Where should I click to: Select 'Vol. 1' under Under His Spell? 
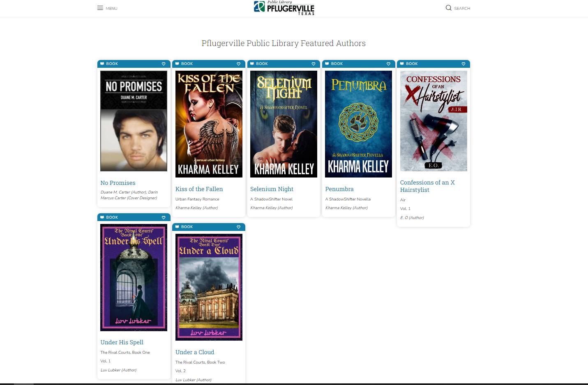pyautogui.click(x=105, y=361)
